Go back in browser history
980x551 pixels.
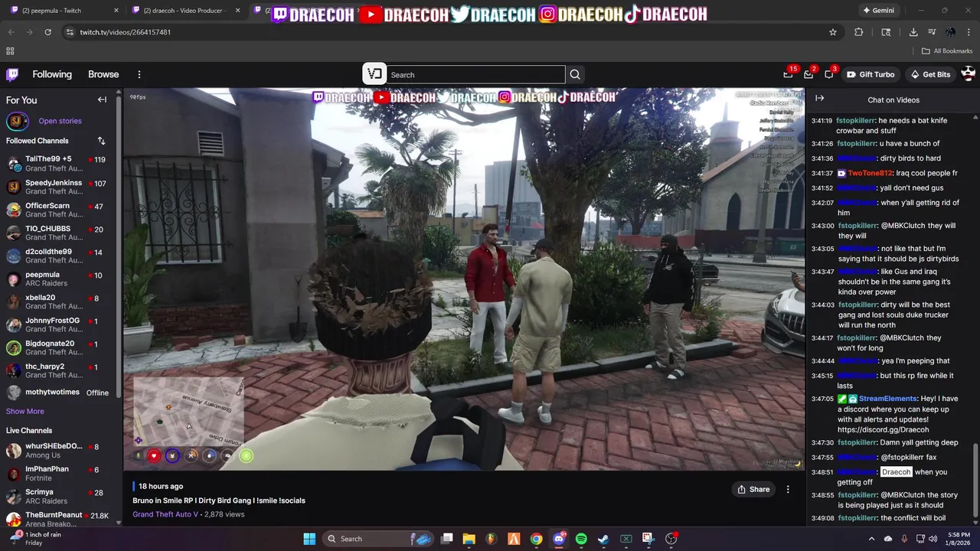pyautogui.click(x=11, y=32)
